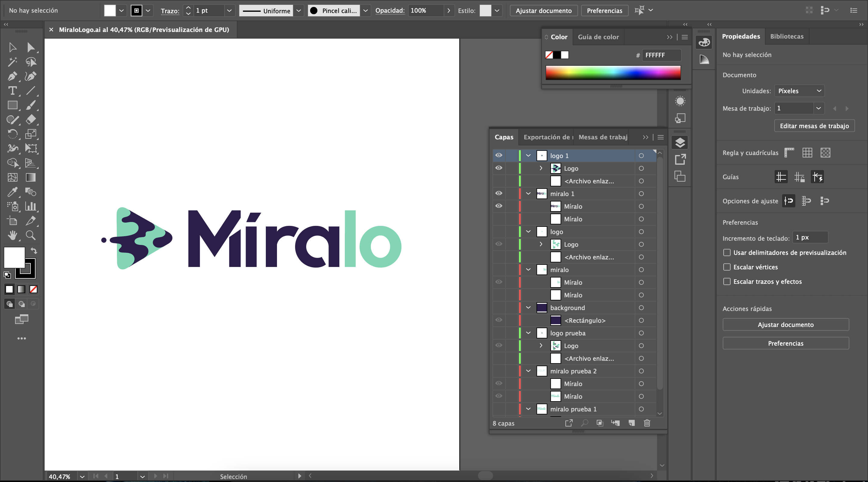Choose the Hand tool

click(12, 235)
